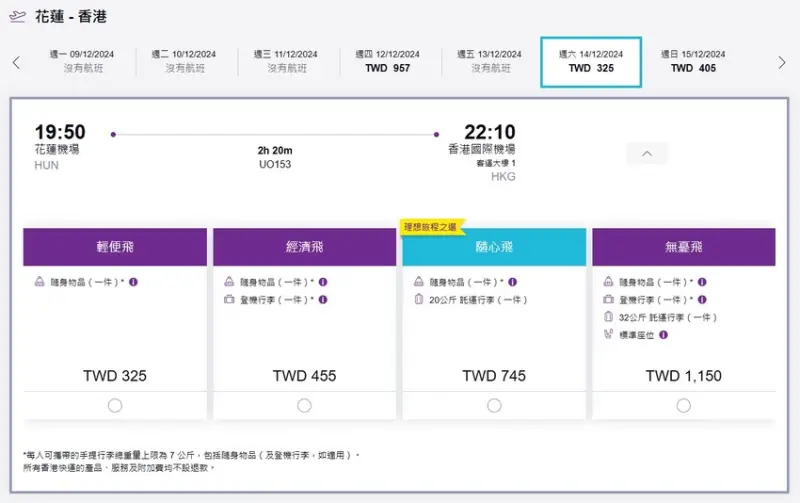This screenshot has height=503, width=800.
Task: Click info icon beside 無憂飛 標準座位
Action: [x=664, y=334]
